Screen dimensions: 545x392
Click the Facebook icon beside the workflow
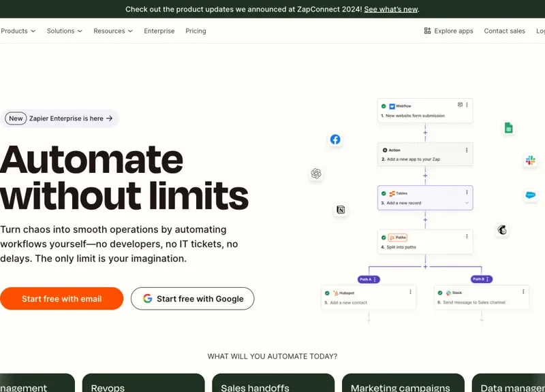click(x=335, y=140)
